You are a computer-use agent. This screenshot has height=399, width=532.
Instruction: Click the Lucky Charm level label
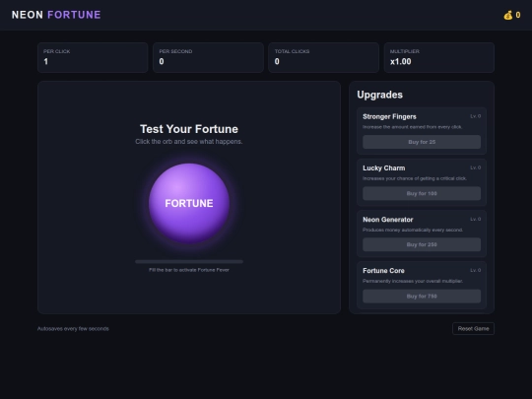475,167
